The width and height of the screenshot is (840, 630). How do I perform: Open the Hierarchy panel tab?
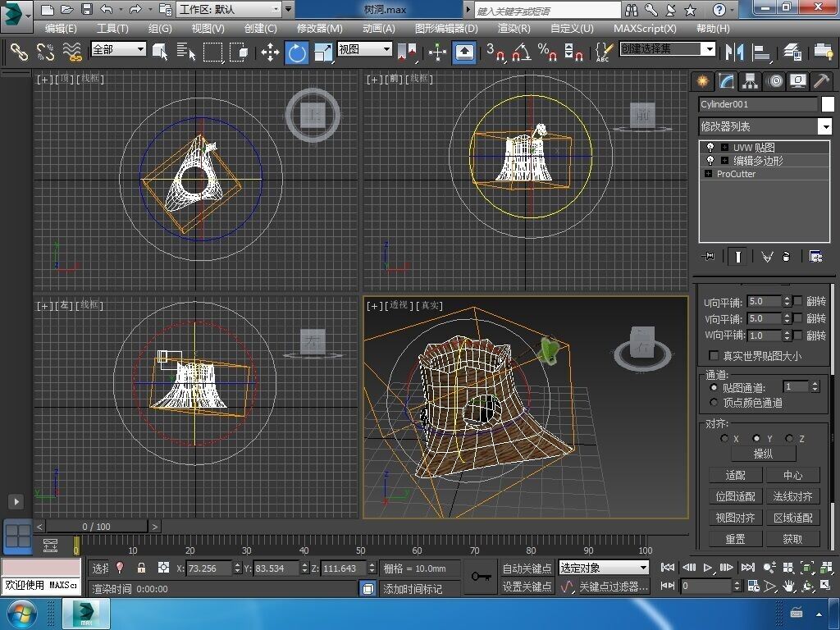pyautogui.click(x=750, y=80)
